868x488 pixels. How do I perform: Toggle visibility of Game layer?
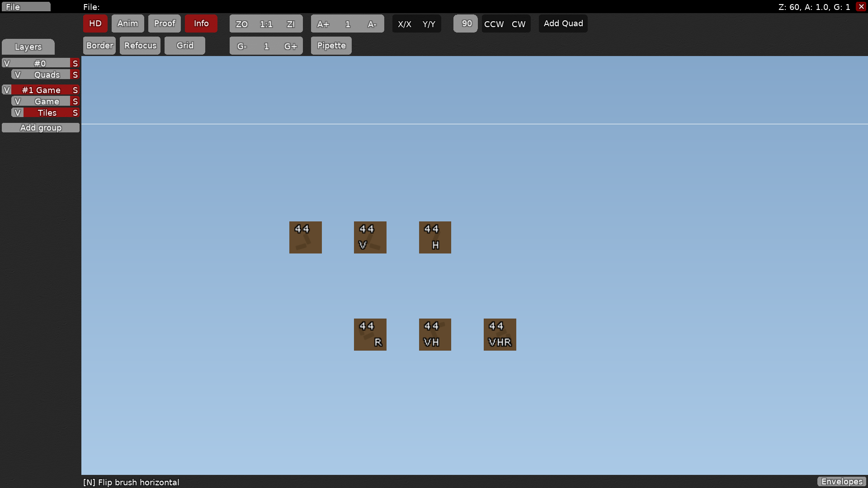coord(18,101)
